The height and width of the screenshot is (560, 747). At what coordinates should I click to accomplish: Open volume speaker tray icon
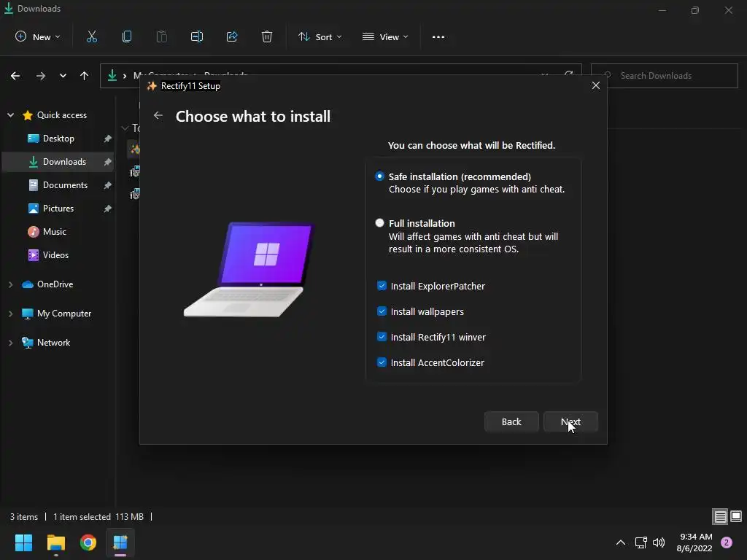pyautogui.click(x=659, y=542)
